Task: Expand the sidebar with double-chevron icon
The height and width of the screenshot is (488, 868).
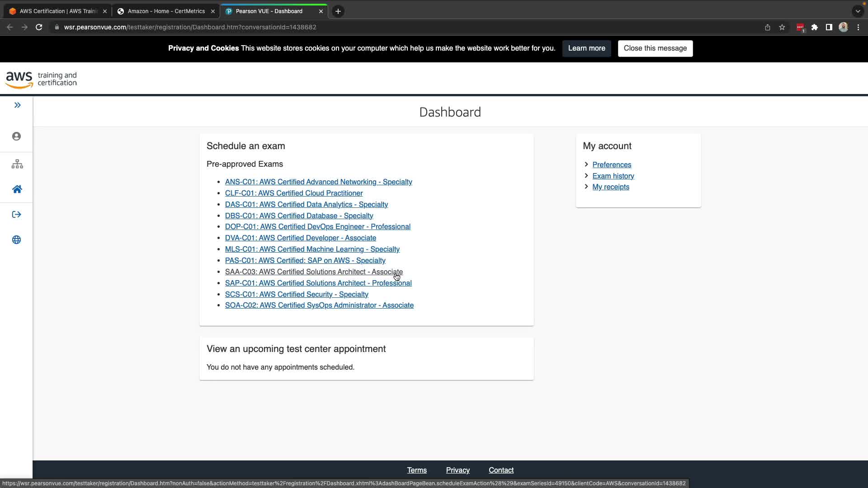Action: 17,105
